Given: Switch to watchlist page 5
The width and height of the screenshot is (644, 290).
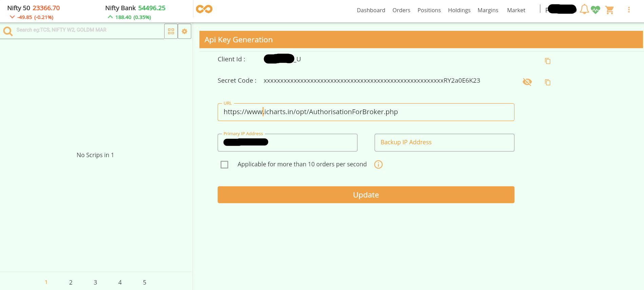Looking at the screenshot, I should tap(145, 282).
